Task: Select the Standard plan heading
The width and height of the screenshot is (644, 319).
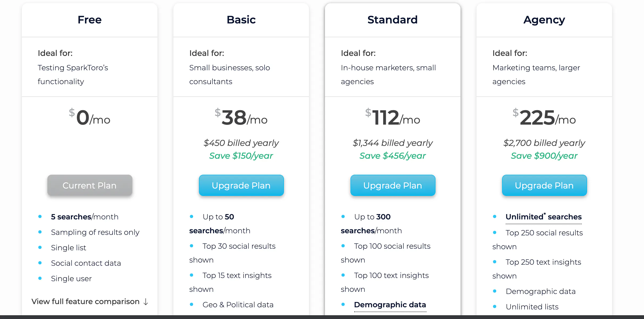Action: pyautogui.click(x=392, y=19)
